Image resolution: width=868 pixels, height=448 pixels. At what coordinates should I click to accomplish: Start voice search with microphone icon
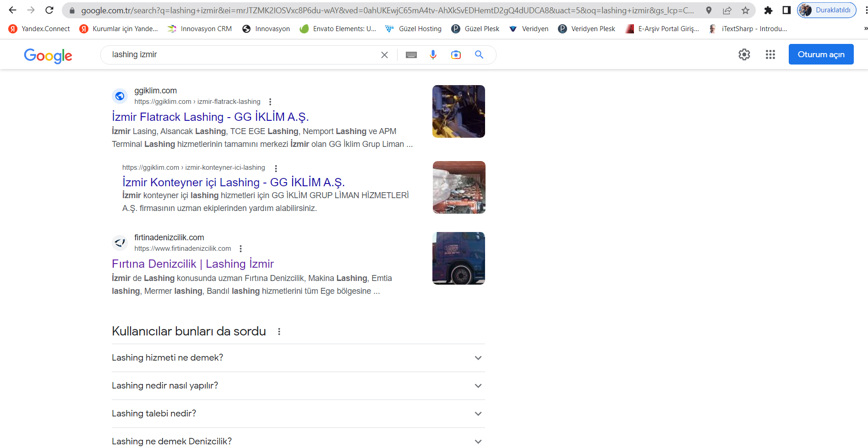point(433,55)
